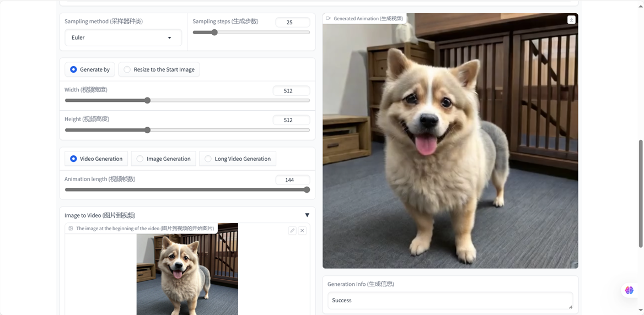This screenshot has width=644, height=315.
Task: Choose Video Generation mode
Action: point(96,159)
